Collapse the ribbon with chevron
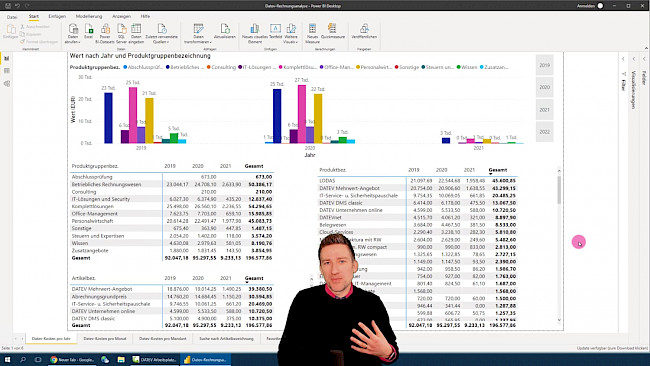Image resolution: width=650 pixels, height=366 pixels. click(x=646, y=48)
